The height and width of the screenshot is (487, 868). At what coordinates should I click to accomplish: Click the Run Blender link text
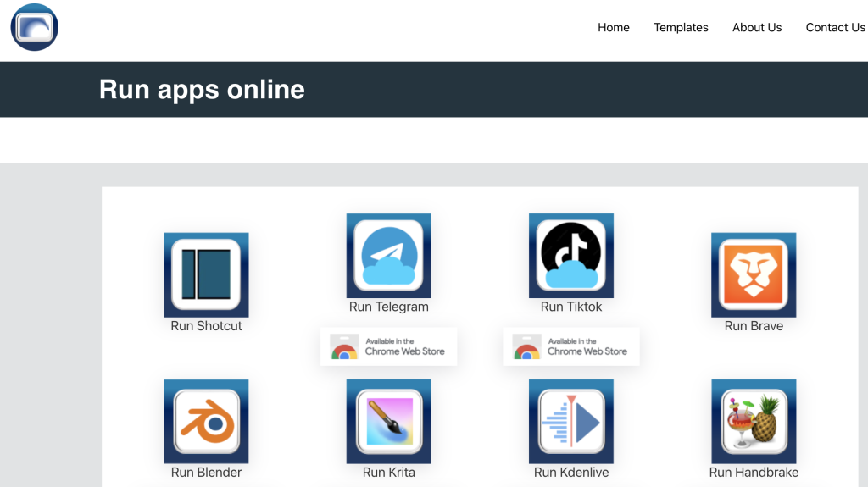click(x=206, y=472)
